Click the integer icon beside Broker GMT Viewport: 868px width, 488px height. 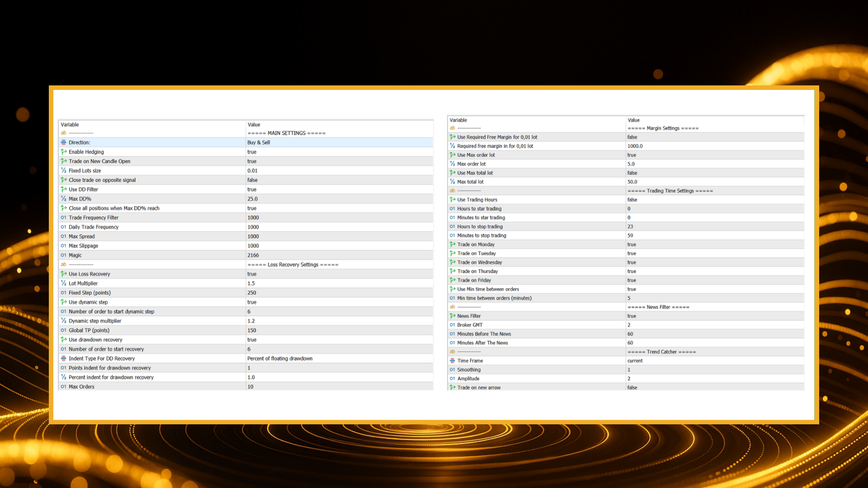point(452,325)
